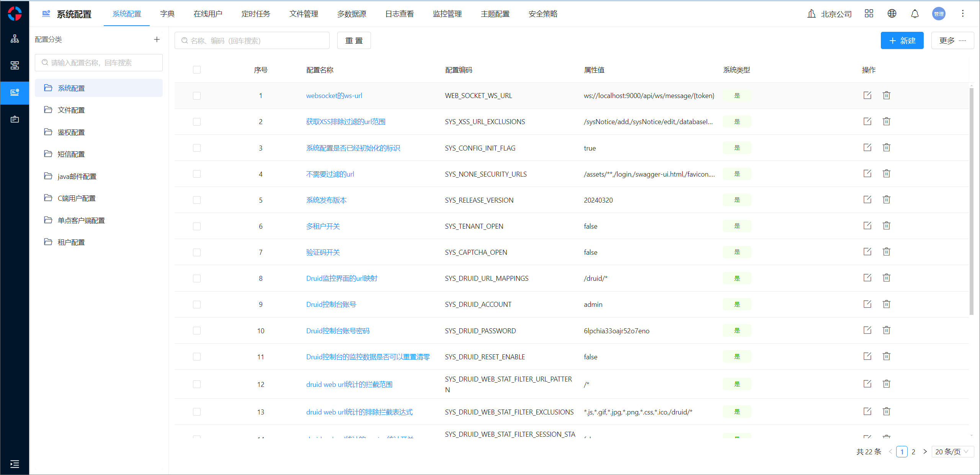Open the app grid icon in header
The height and width of the screenshot is (475, 980).
(x=869, y=14)
